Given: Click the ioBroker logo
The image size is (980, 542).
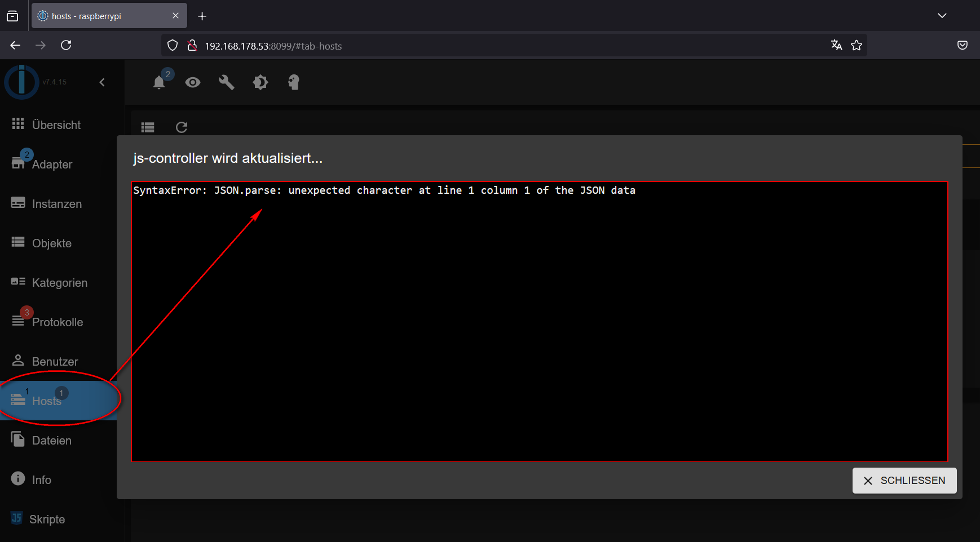Looking at the screenshot, I should [x=21, y=82].
